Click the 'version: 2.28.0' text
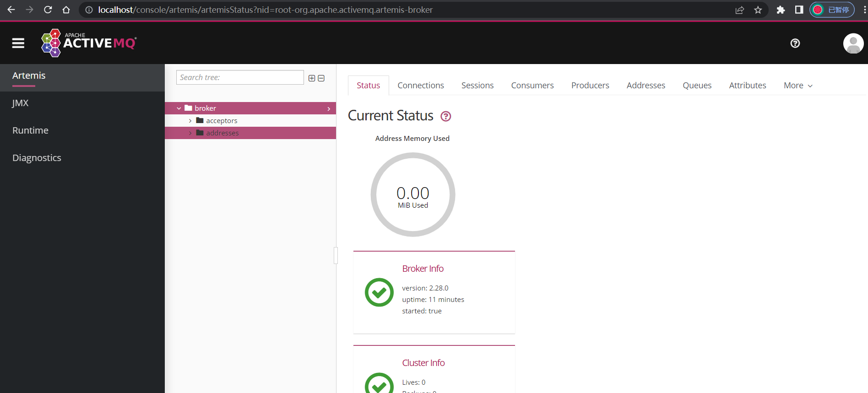The image size is (868, 393). [x=425, y=288]
